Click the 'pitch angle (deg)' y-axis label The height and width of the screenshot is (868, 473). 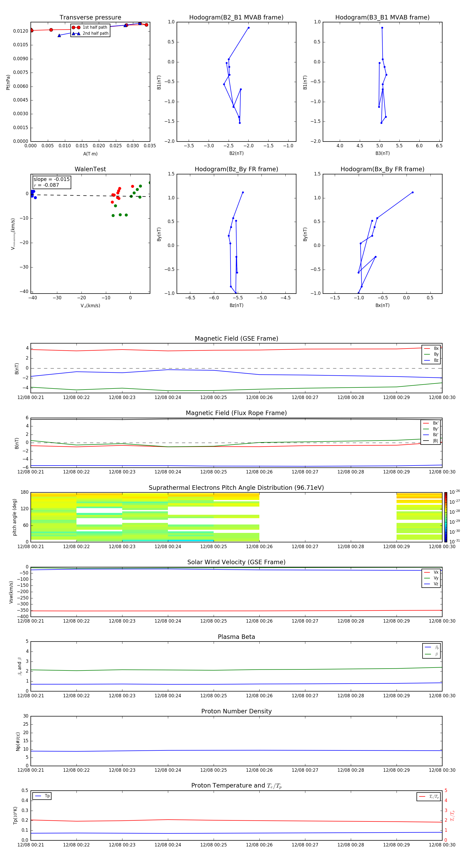(x=15, y=517)
